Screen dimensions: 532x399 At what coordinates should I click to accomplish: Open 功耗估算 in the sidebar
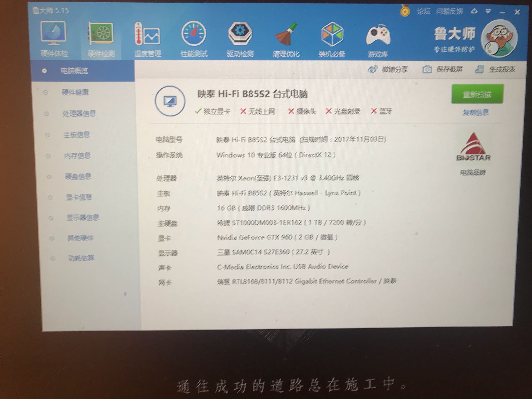(x=81, y=258)
